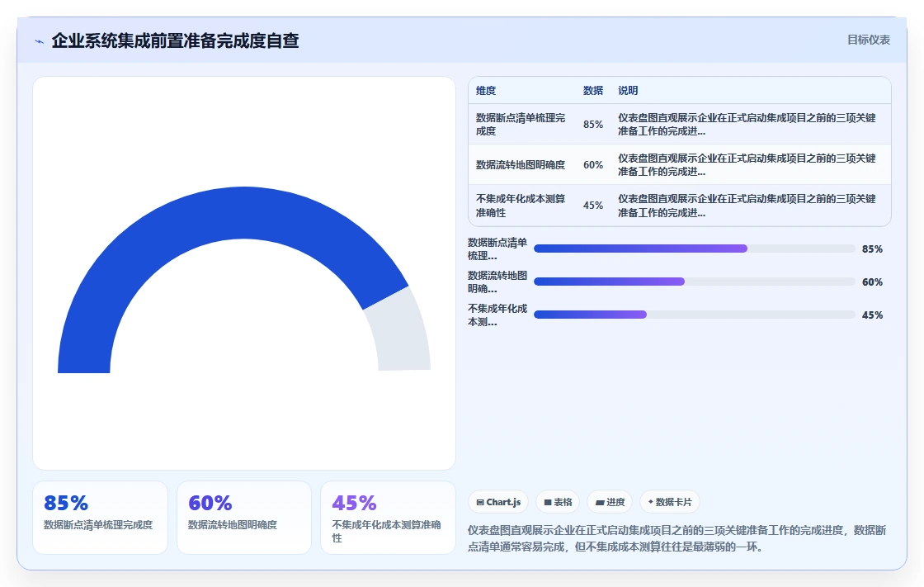Screen dimensions: 924x587
Task: Click the 60% value in the table
Action: [593, 164]
